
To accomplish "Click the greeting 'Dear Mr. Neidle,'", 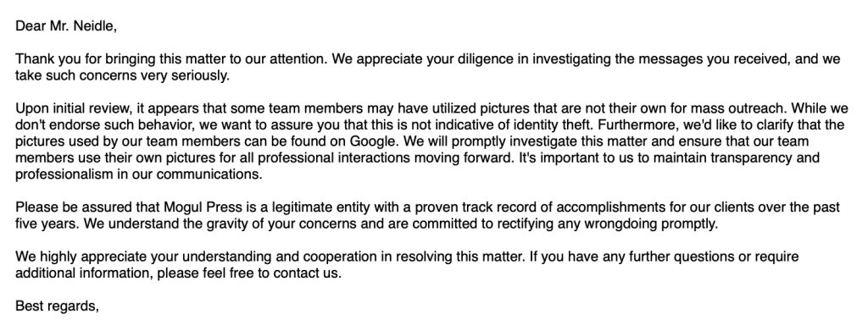I will [x=66, y=25].
